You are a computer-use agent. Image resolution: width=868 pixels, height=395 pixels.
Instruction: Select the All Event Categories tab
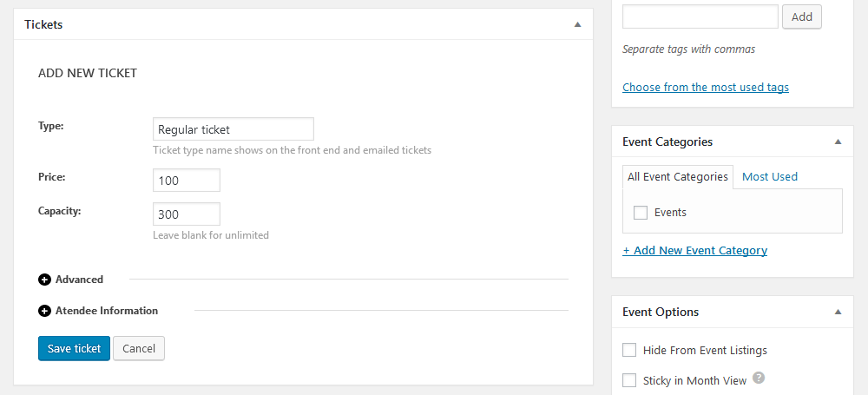[x=678, y=177]
